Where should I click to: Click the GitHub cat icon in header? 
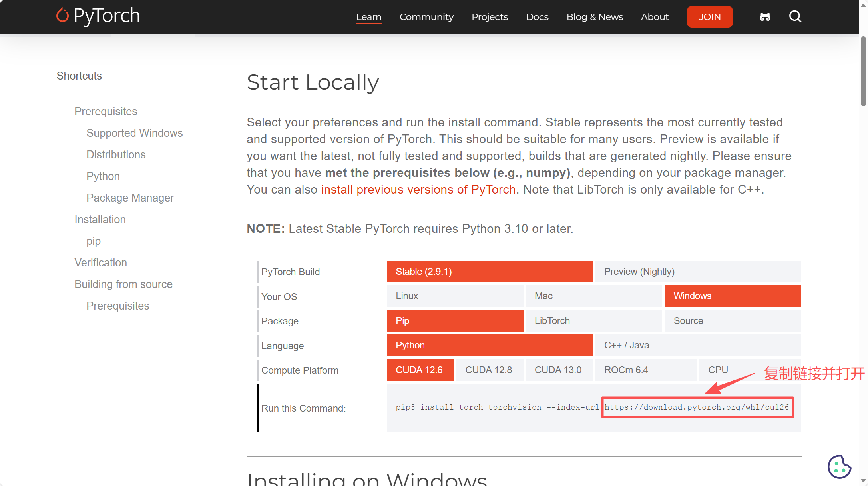coord(765,17)
